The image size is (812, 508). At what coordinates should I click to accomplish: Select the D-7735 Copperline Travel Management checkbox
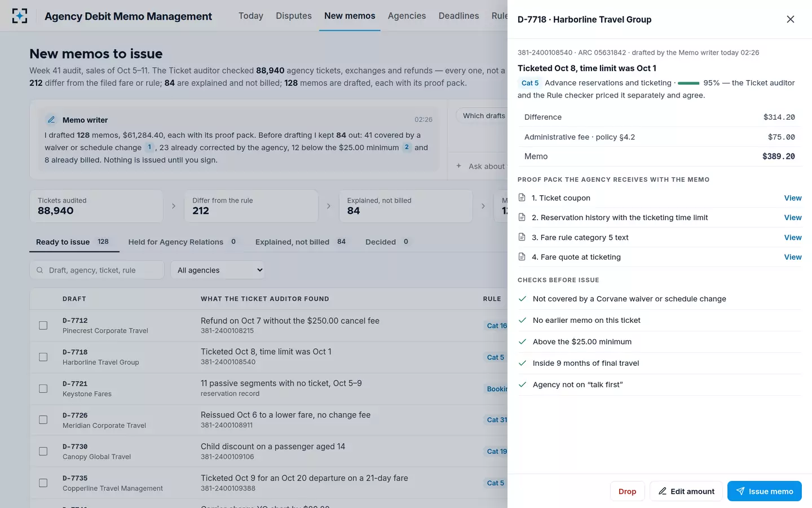[43, 483]
